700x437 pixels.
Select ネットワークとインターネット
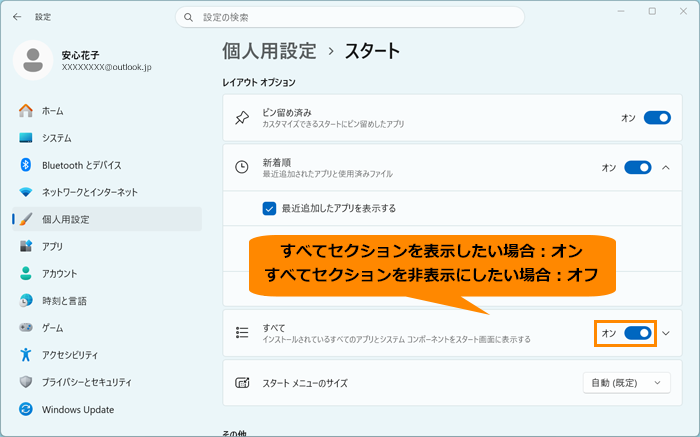107,192
